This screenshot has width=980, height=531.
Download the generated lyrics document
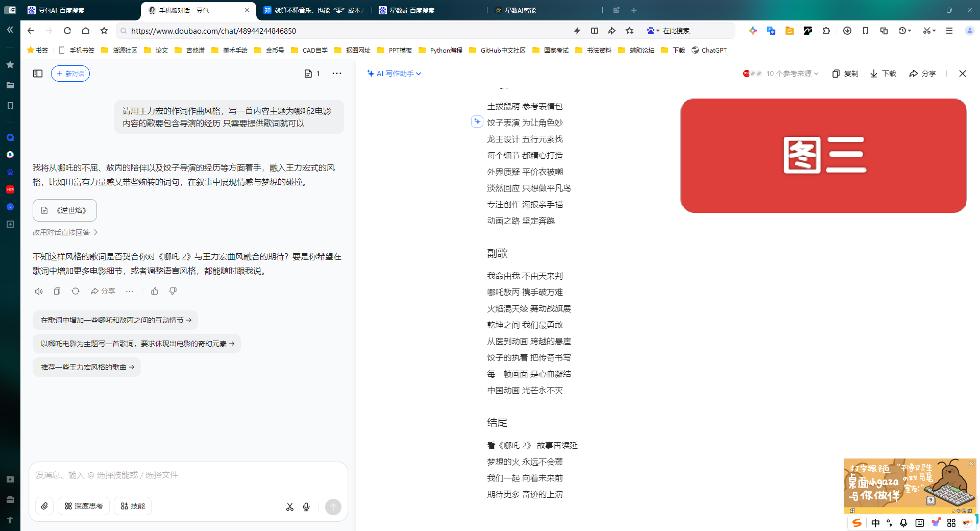click(883, 74)
